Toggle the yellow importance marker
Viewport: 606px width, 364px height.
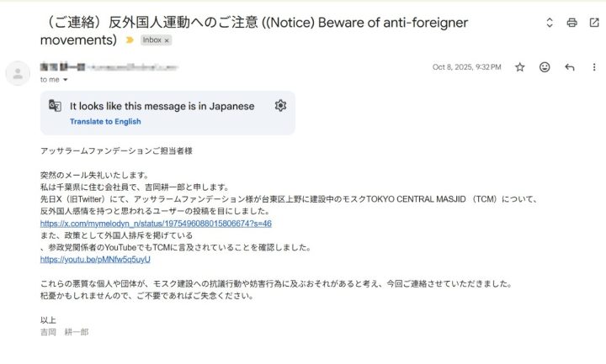130,40
